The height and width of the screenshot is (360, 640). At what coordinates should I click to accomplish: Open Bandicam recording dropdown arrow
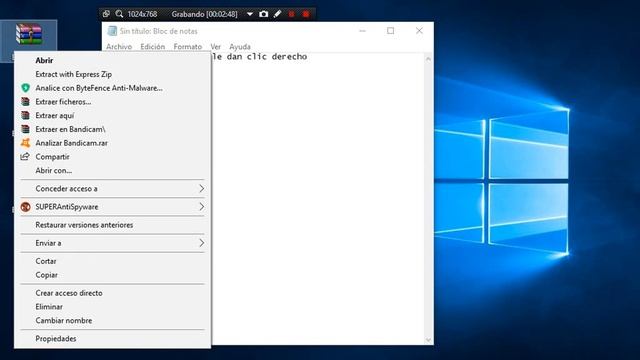click(250, 14)
